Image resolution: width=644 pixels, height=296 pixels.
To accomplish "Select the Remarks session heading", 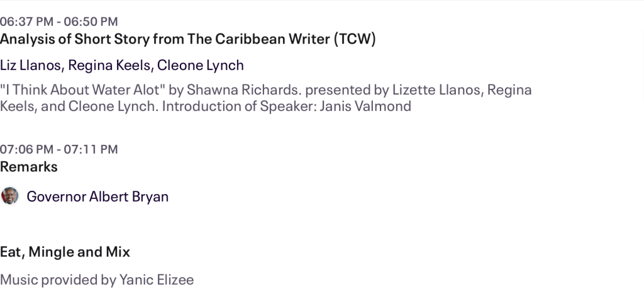I will click(x=29, y=167).
